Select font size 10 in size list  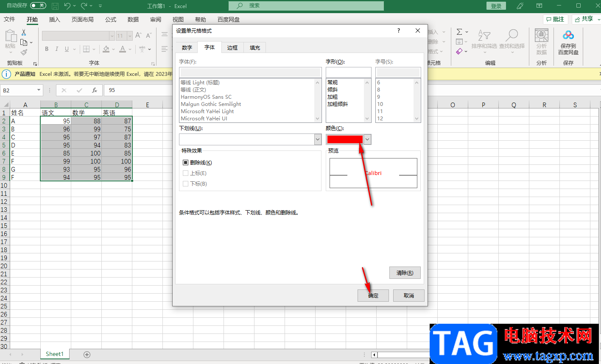coord(380,104)
